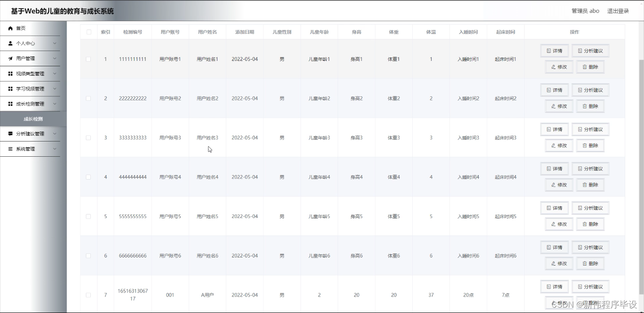Viewport: 644px width, 313px height.
Task: Click the document icon of 详情 in row 6666666666
Action: coord(549,248)
